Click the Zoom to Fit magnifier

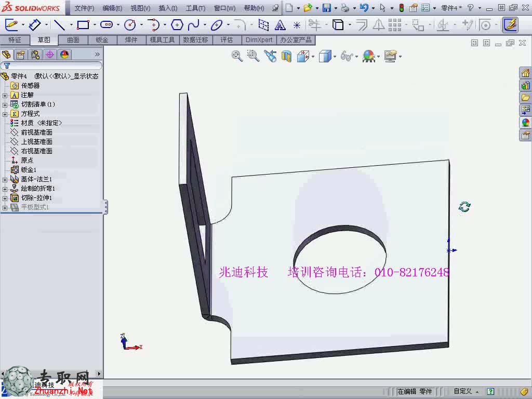[237, 56]
